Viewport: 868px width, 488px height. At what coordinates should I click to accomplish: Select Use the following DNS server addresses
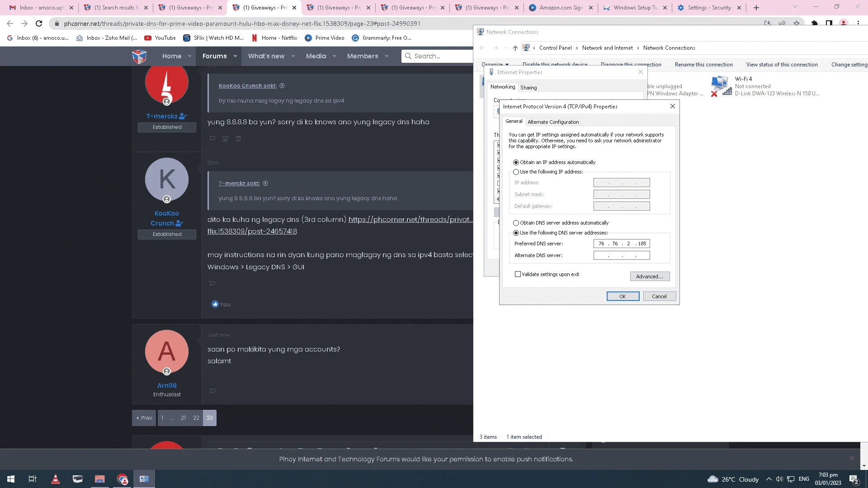(516, 233)
